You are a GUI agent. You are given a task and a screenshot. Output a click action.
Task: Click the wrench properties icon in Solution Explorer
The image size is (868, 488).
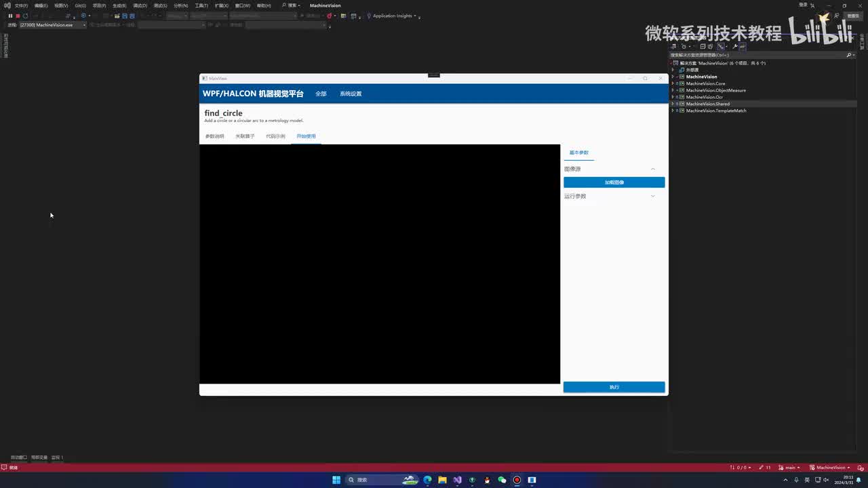pos(735,47)
